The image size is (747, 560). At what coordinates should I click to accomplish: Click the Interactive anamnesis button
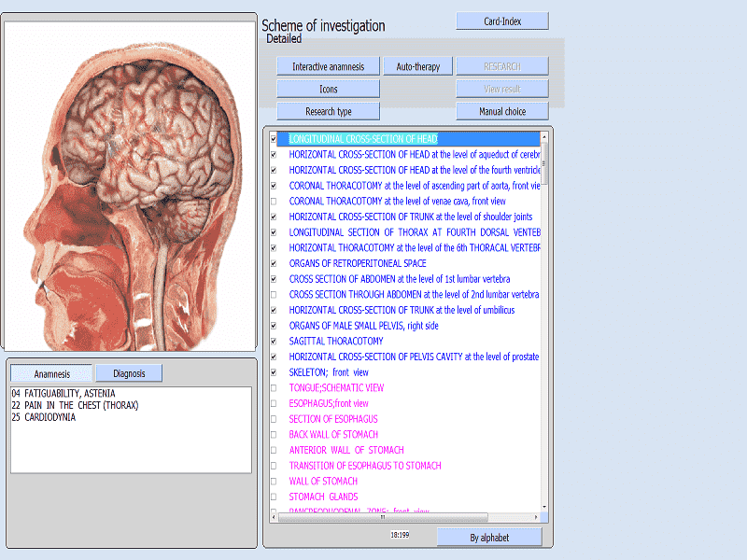tap(328, 66)
